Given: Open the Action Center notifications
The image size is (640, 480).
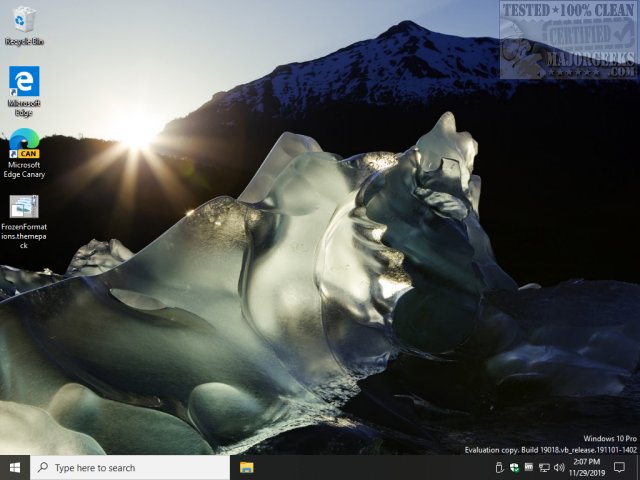Looking at the screenshot, I should [x=619, y=468].
